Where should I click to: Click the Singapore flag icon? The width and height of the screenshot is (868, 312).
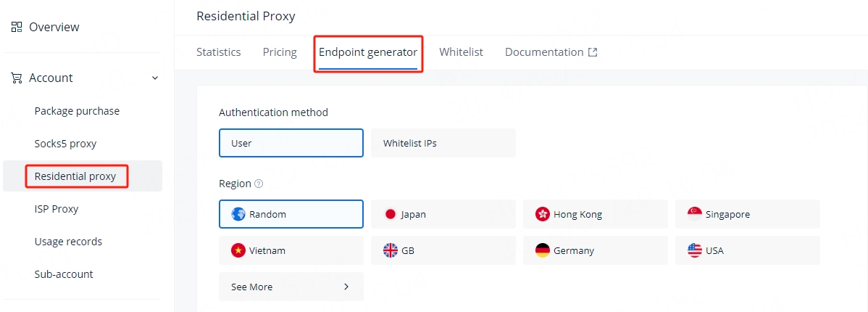coord(695,213)
